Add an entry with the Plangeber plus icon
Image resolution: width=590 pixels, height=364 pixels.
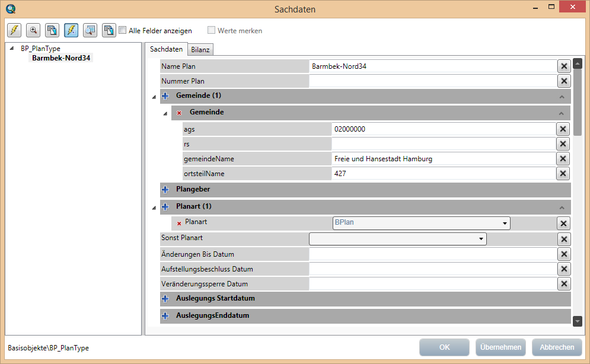tap(165, 190)
